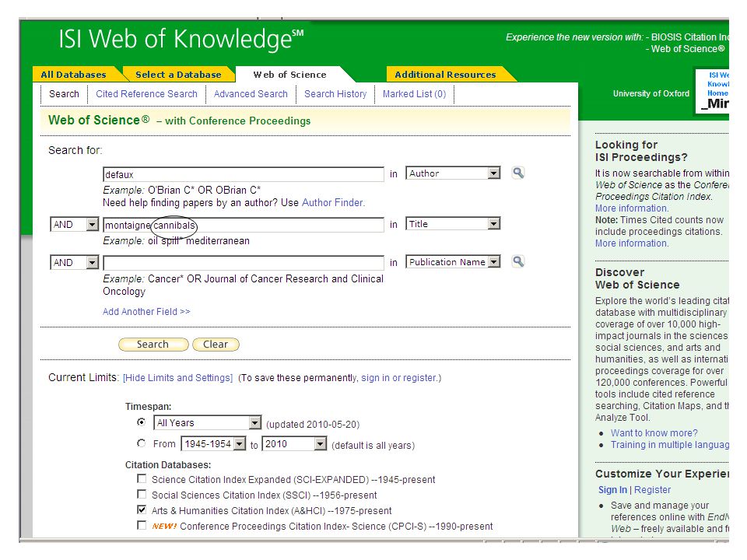Open the AND operator dropdown before montaigne row
Screen dimensions: 747x560
click(x=75, y=224)
